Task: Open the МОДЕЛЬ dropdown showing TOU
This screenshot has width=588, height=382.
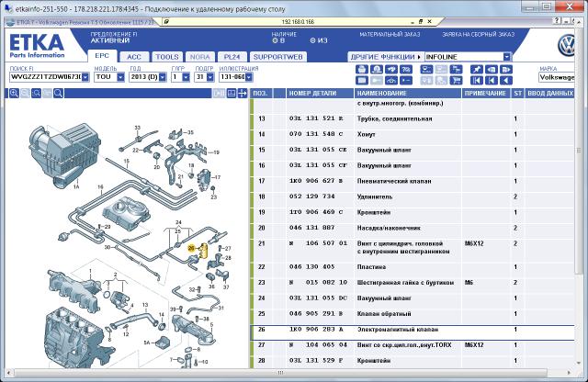Action: pos(120,77)
